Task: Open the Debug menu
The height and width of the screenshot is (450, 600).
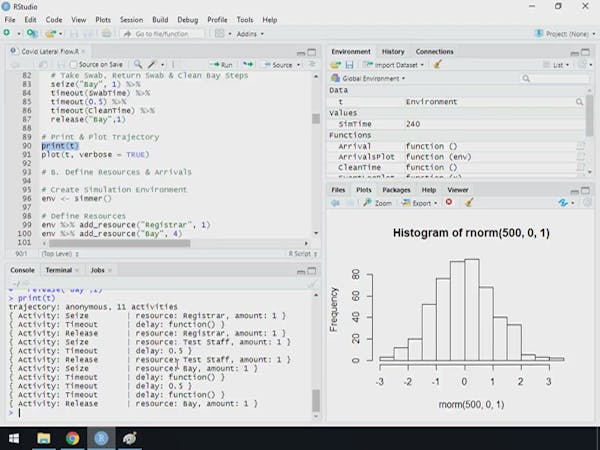Action: tap(188, 20)
